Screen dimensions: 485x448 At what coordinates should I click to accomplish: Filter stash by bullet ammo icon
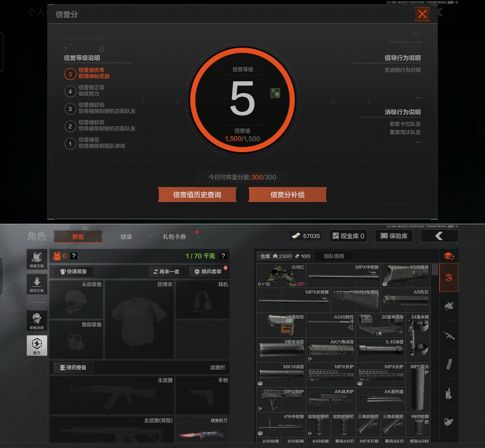(449, 393)
